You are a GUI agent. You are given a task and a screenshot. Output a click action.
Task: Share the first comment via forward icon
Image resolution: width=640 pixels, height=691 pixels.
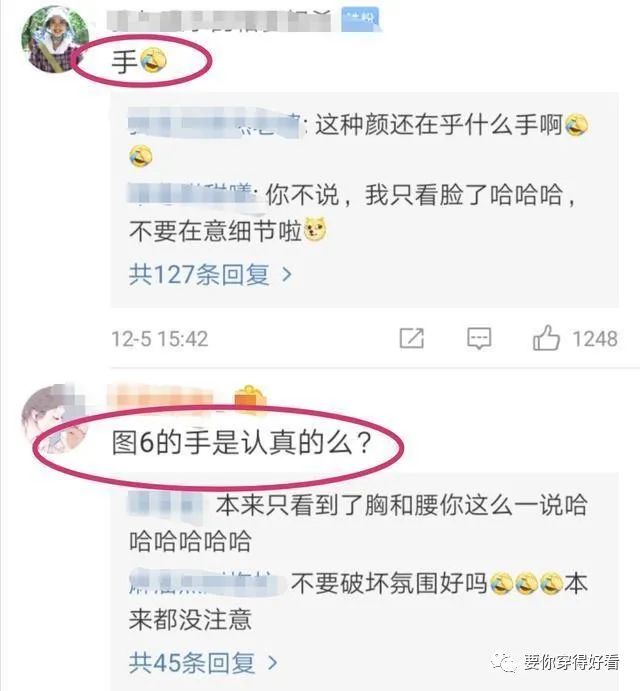tap(412, 338)
